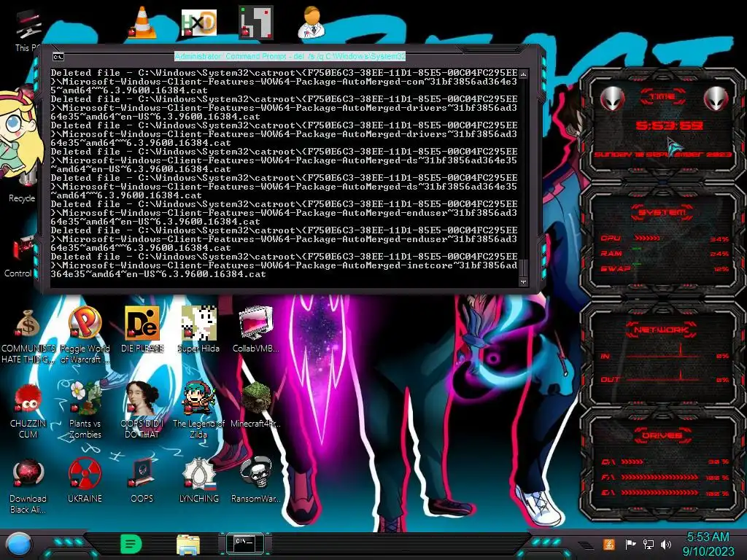Click the TIME widget header label
Viewport: 747px width, 560px height.
(662, 97)
